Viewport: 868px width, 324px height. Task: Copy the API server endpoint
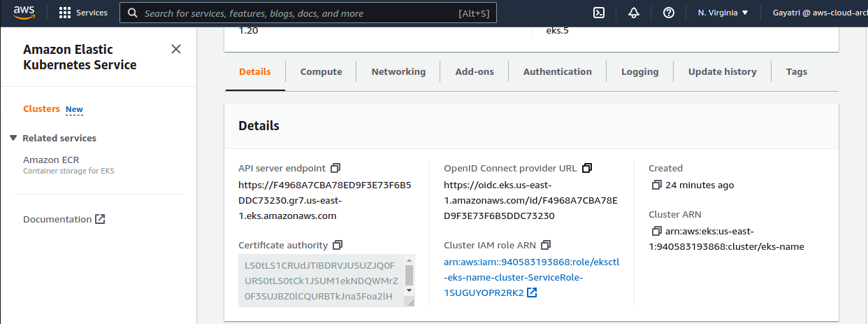[335, 168]
